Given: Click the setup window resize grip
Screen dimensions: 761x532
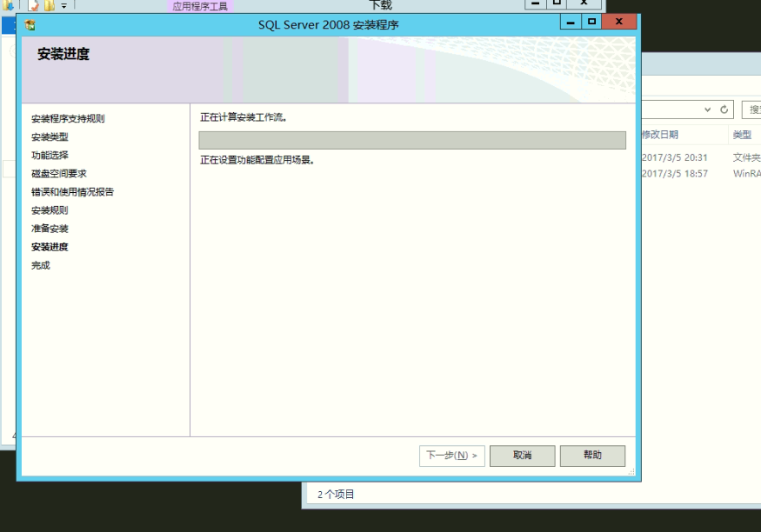Looking at the screenshot, I should coord(631,472).
